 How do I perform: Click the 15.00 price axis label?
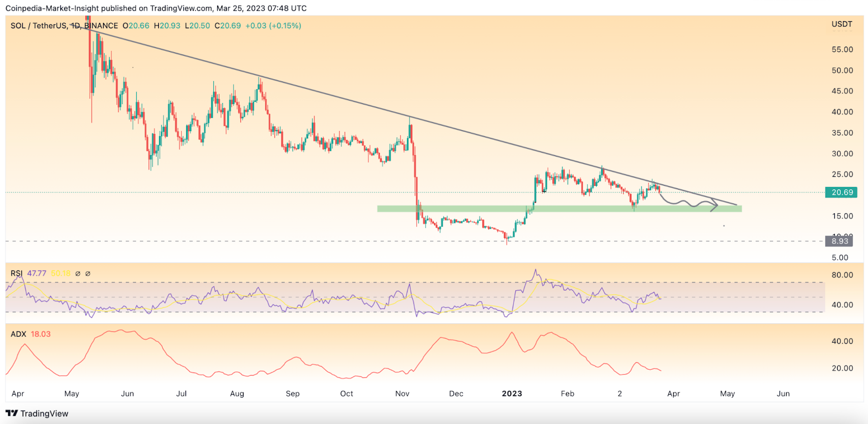[x=843, y=216]
